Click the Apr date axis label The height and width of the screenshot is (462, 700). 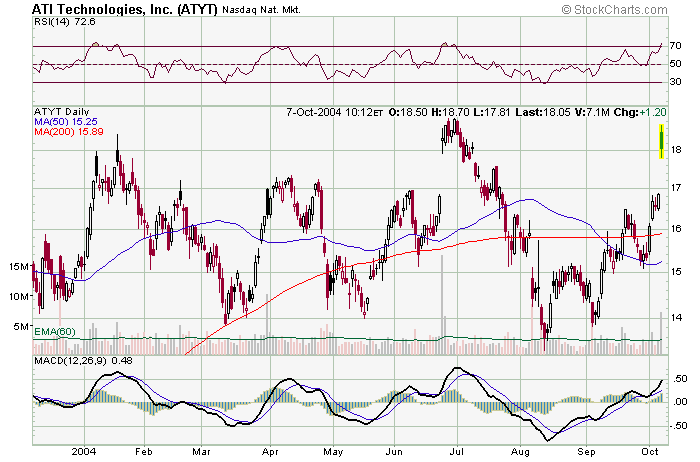click(270, 452)
